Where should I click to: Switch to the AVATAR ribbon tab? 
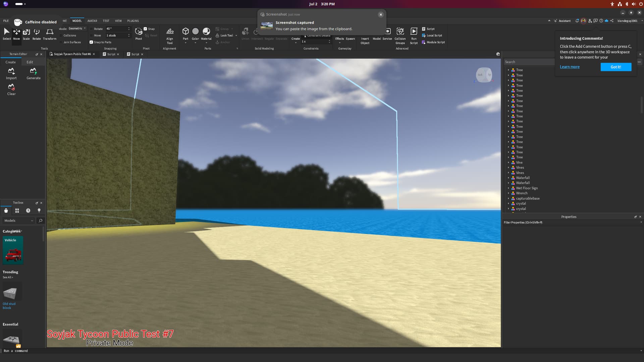pos(92,21)
